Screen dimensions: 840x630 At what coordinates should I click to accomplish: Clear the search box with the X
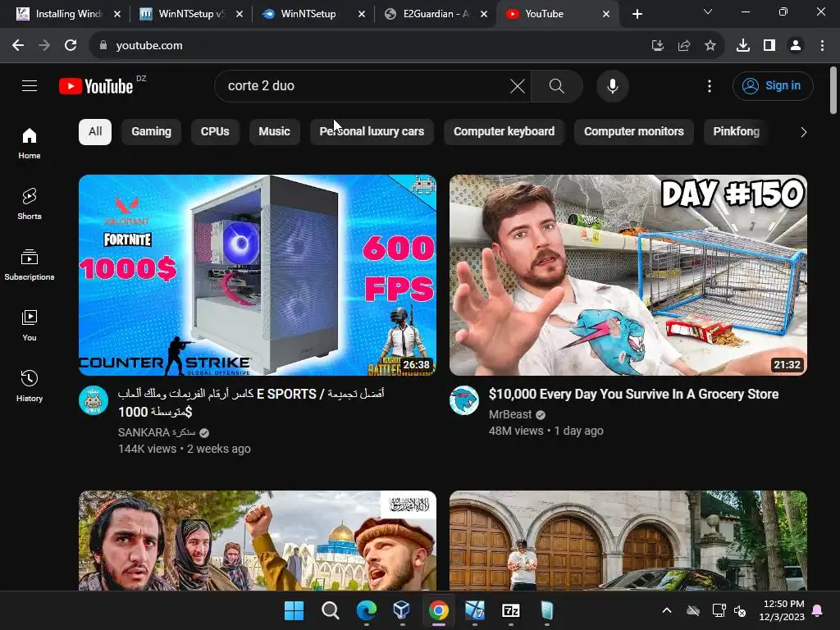[x=517, y=85]
